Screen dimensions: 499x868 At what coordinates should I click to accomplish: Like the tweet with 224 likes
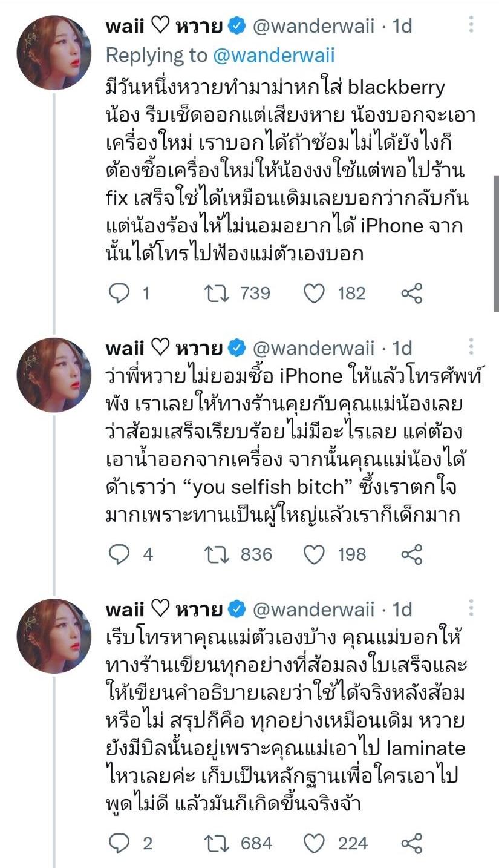[314, 843]
